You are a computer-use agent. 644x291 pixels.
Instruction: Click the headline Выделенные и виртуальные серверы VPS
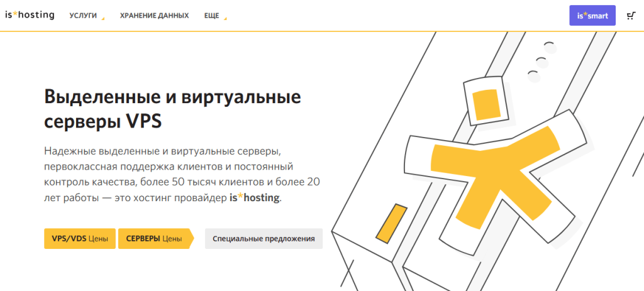172,109
